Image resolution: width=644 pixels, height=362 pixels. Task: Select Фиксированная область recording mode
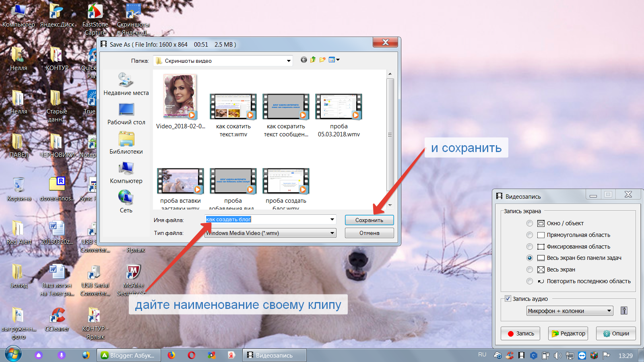pos(530,247)
